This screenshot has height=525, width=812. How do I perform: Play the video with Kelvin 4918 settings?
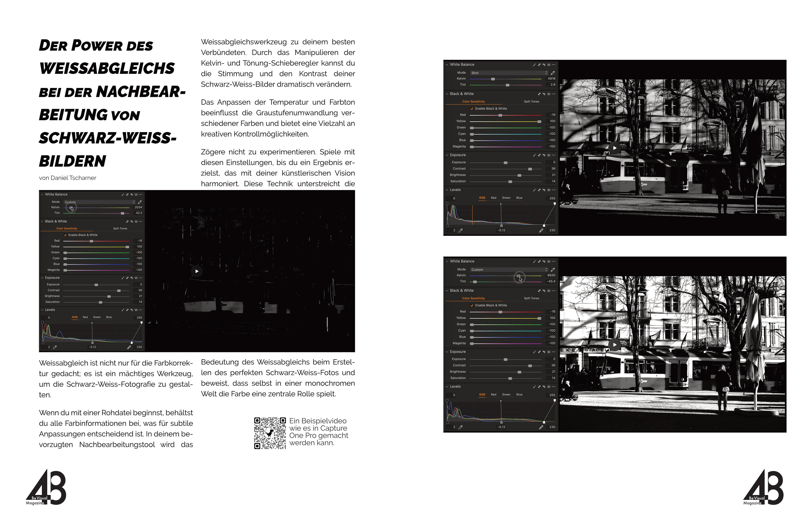coord(614,148)
